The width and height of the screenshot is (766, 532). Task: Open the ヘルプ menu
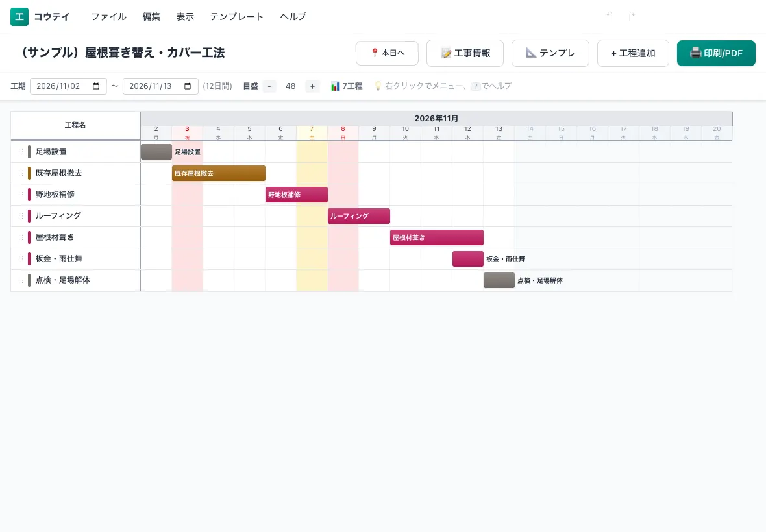(x=293, y=17)
